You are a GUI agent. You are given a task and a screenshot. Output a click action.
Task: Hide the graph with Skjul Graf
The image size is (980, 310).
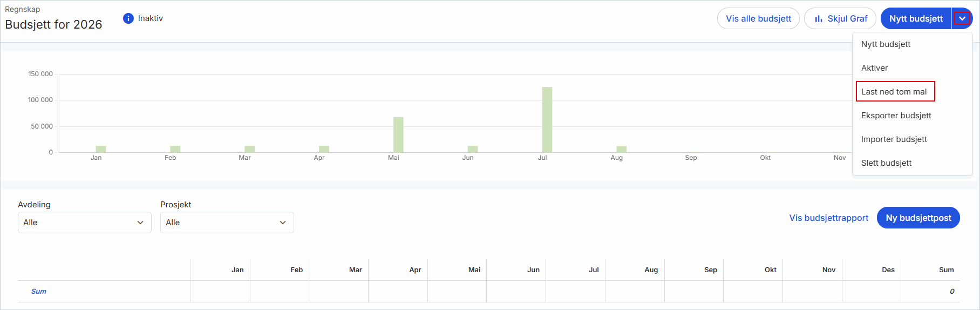click(840, 18)
